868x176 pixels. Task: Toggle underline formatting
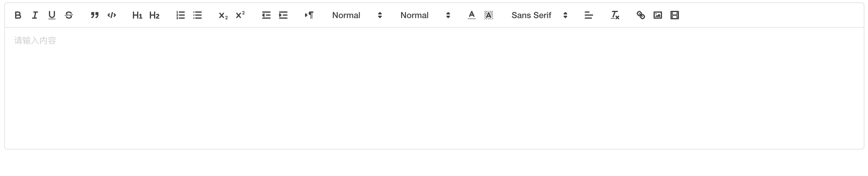tap(52, 15)
